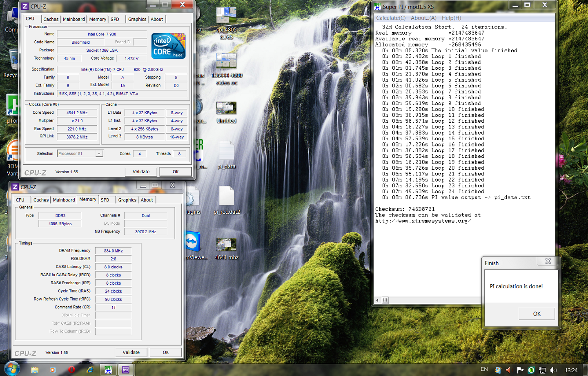588x376 pixels.
Task: Click the 'Loop 24 finished' line
Action: [433, 192]
